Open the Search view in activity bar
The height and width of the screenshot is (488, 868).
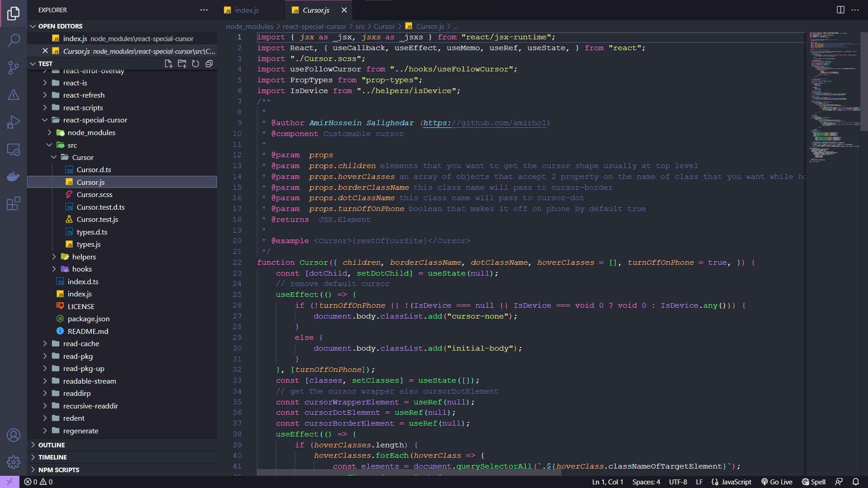coord(14,41)
